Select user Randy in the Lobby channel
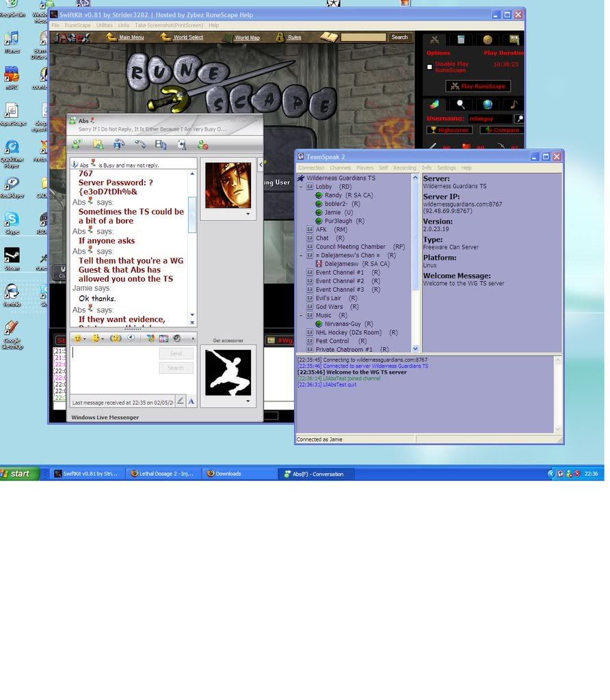The height and width of the screenshot is (700, 610). [x=333, y=195]
